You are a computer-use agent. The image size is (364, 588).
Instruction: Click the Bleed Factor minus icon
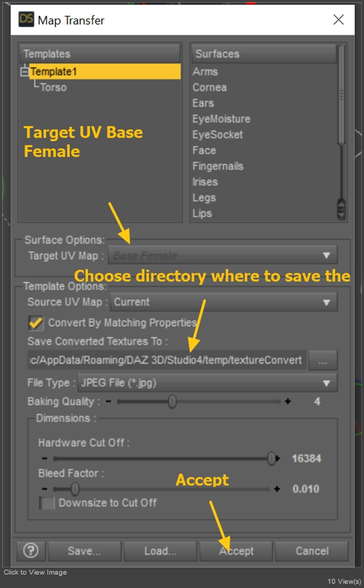point(45,489)
